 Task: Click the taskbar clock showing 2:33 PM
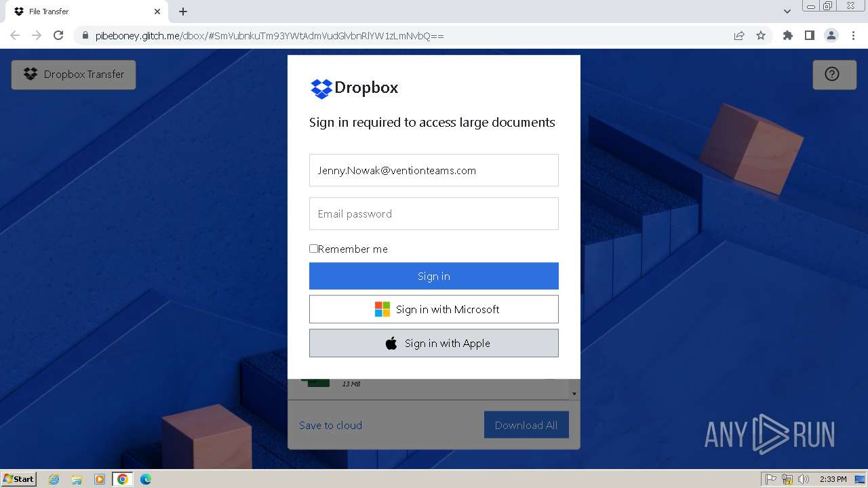point(833,479)
